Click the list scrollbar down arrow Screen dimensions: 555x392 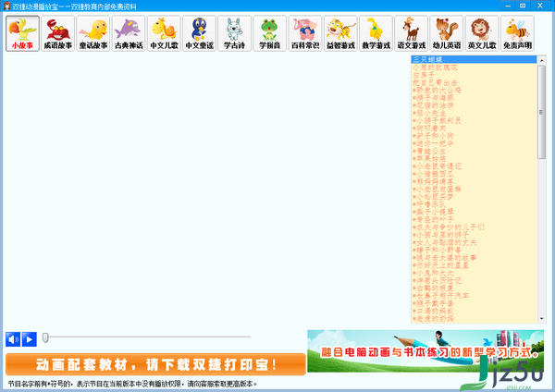tap(541, 319)
